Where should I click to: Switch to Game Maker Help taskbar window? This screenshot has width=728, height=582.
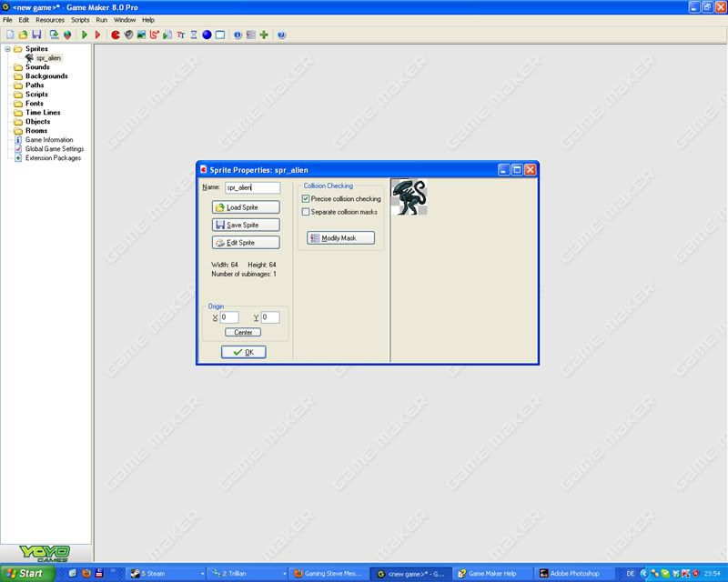pos(492,574)
